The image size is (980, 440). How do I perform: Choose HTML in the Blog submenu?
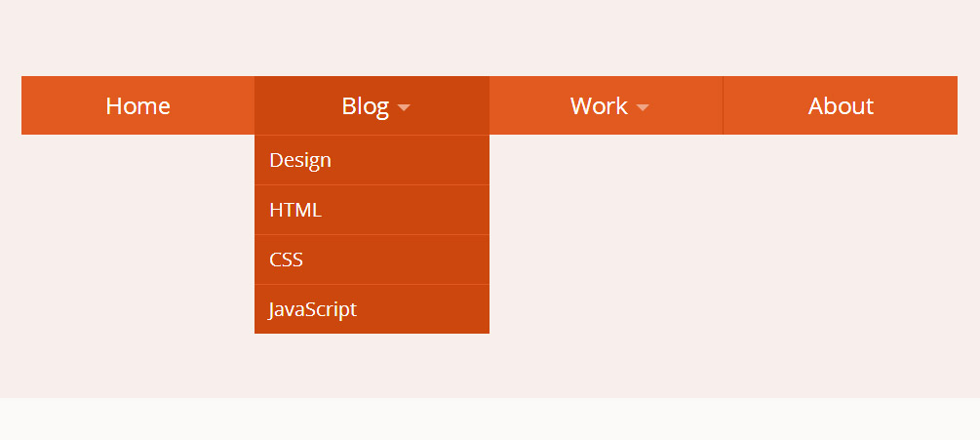372,210
